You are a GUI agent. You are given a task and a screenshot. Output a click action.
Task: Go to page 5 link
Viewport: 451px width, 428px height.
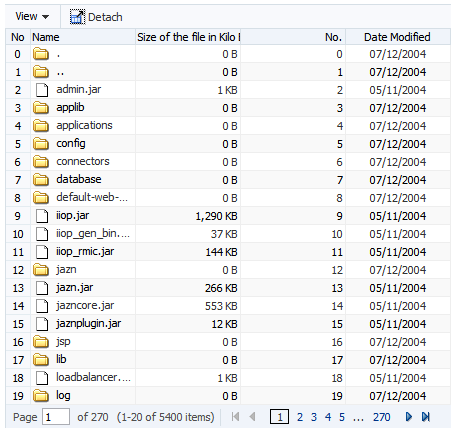(x=342, y=417)
